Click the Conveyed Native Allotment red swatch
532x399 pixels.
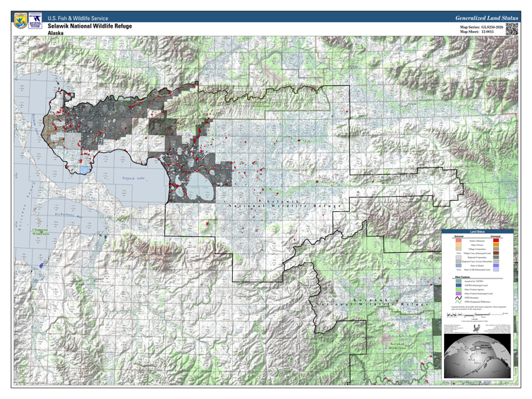coord(496,240)
